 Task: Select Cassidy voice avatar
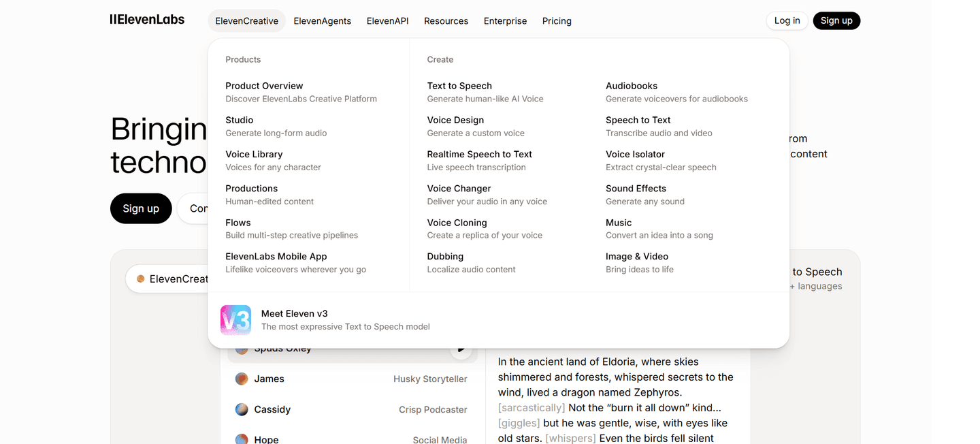tap(242, 409)
